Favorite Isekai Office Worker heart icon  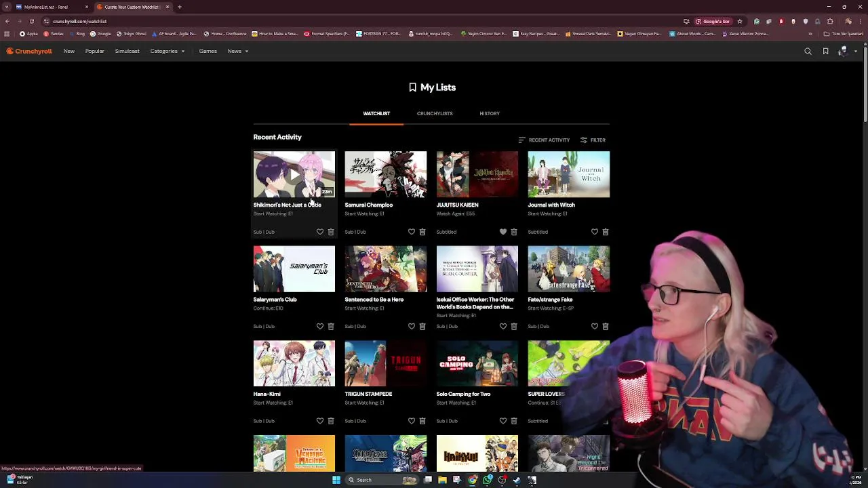click(503, 326)
